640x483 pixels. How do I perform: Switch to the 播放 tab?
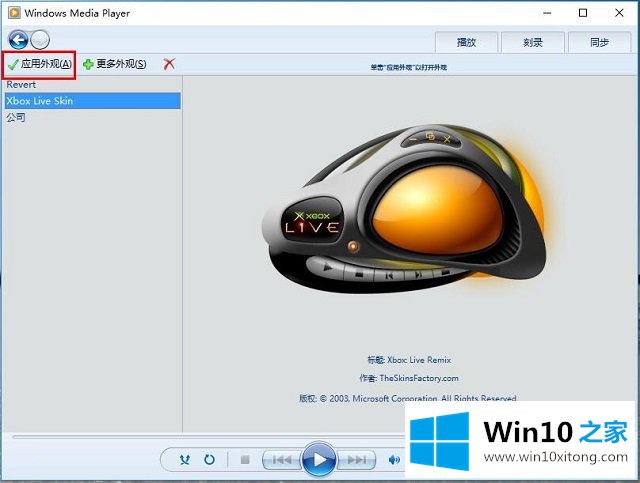point(466,42)
